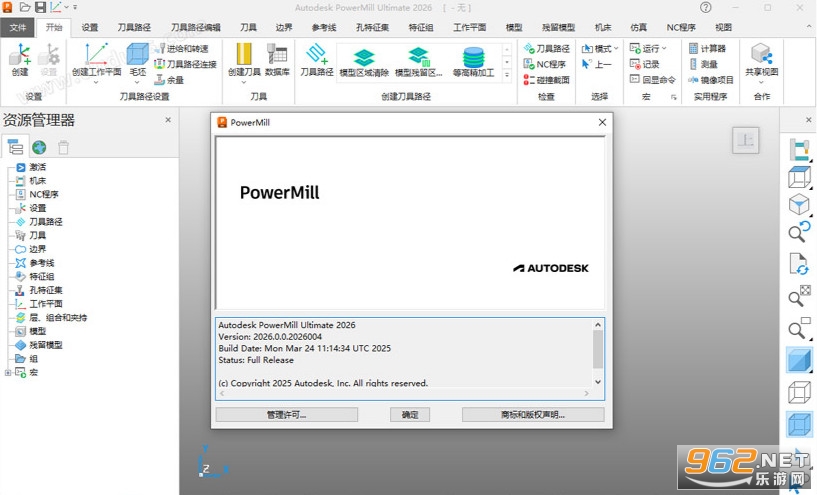This screenshot has width=817, height=495.
Task: Expand the toolpath strategies gallery
Action: pos(506,76)
